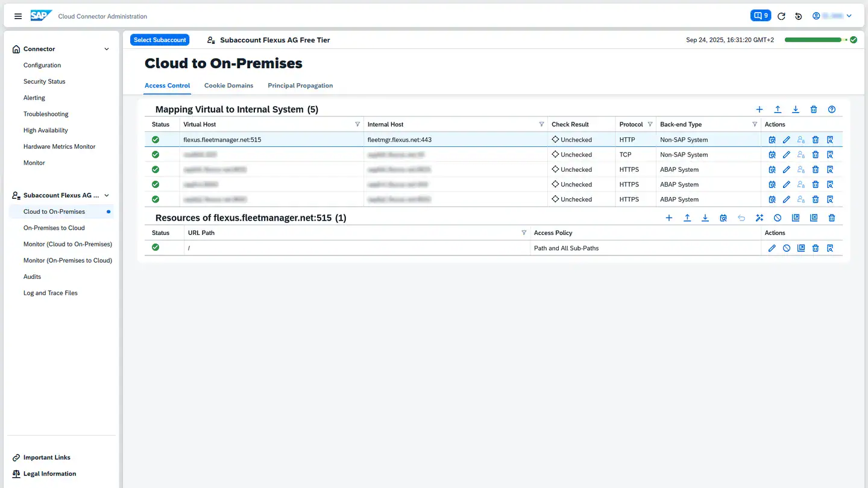This screenshot has height=488, width=868.
Task: Open Important Links in sidebar
Action: 46,458
